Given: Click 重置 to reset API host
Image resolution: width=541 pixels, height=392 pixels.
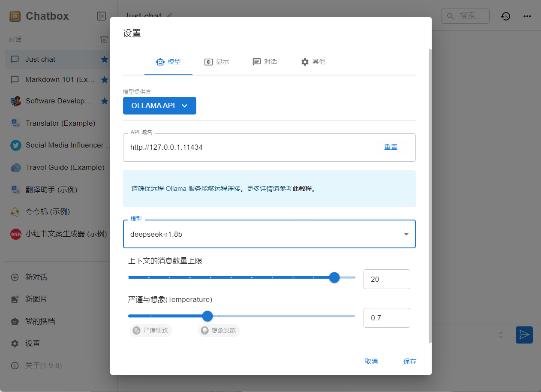Looking at the screenshot, I should [x=391, y=147].
